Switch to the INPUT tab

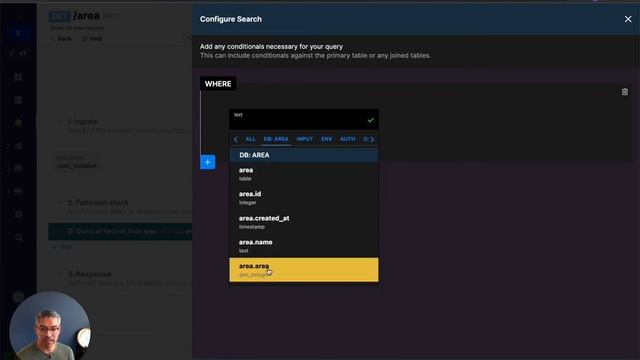click(x=304, y=139)
